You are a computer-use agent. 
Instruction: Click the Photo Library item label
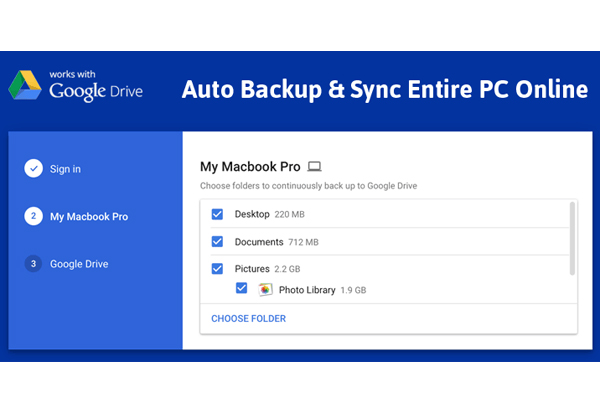pos(308,290)
